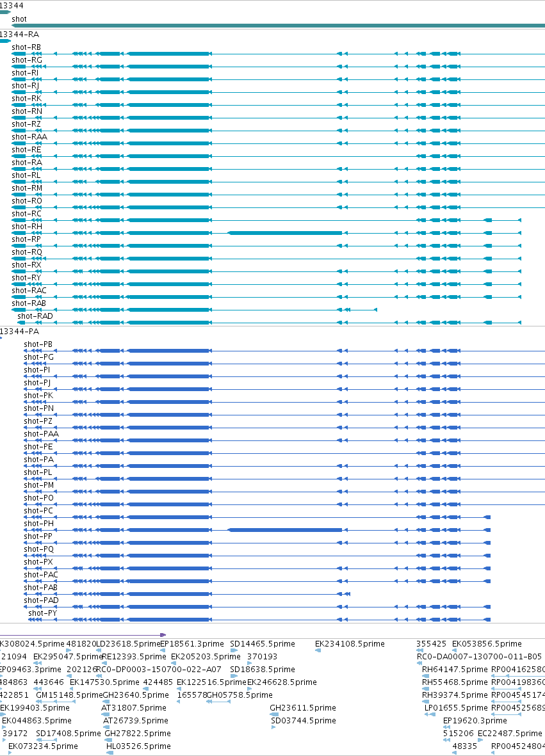The width and height of the screenshot is (545, 756).
Task: Select the shot-RAA transcript label
Action: pos(29,137)
